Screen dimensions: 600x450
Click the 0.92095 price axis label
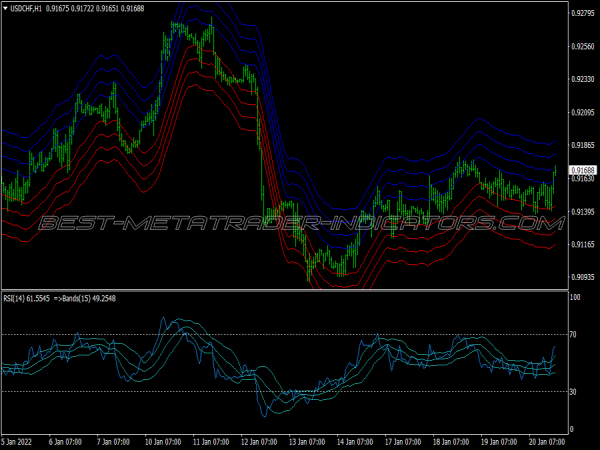(x=583, y=112)
